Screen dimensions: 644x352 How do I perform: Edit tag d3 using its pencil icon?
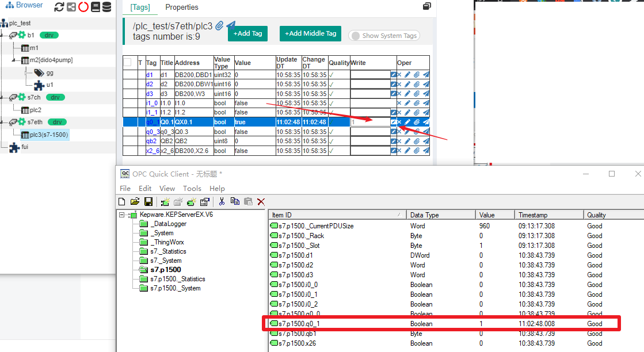(407, 94)
